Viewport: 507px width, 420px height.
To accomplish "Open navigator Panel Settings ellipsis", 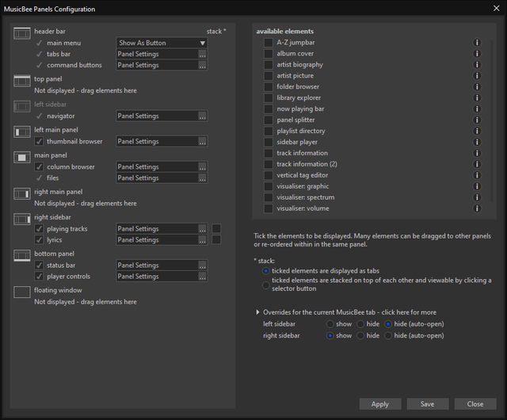I will tap(203, 116).
